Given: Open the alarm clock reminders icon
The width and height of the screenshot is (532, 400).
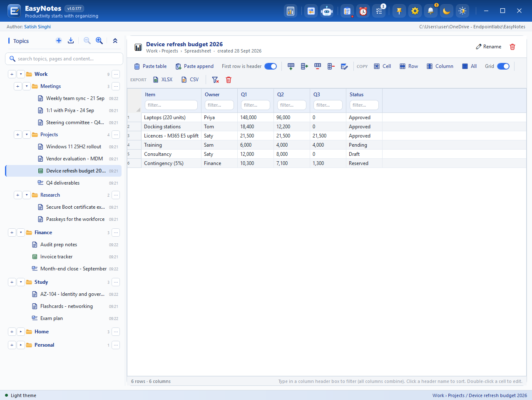Looking at the screenshot, I should point(363,11).
